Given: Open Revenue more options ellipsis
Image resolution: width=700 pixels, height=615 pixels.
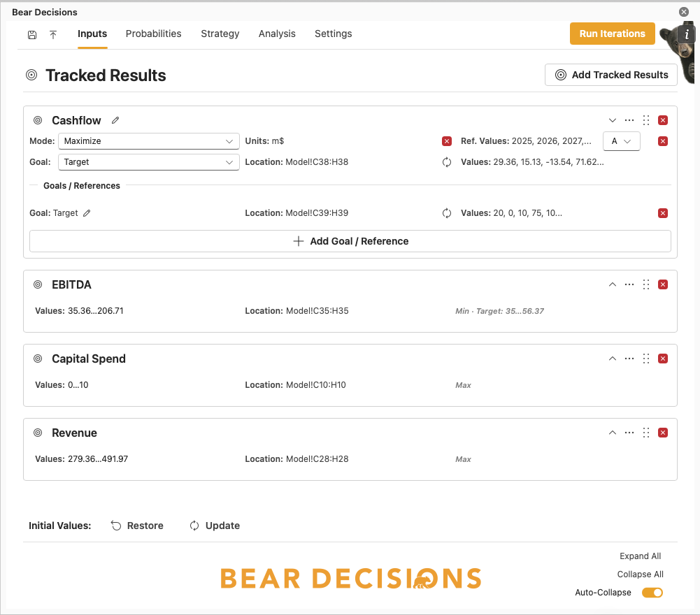Looking at the screenshot, I should [629, 433].
